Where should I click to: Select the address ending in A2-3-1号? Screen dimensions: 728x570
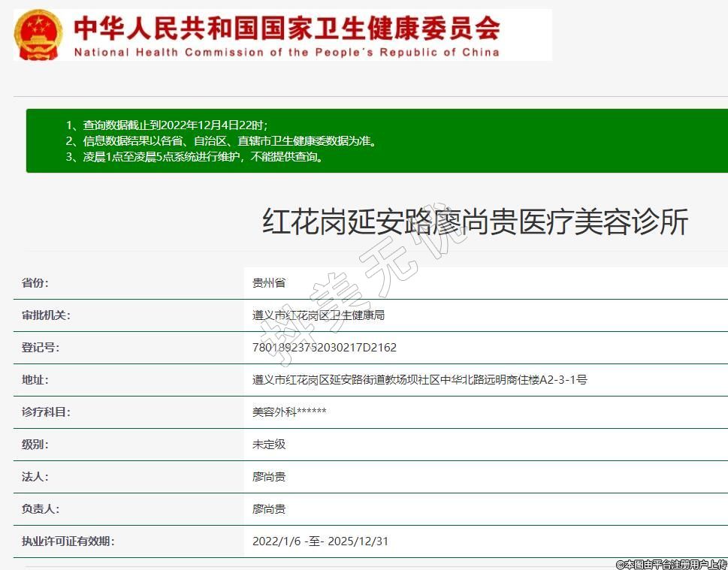pos(419,380)
